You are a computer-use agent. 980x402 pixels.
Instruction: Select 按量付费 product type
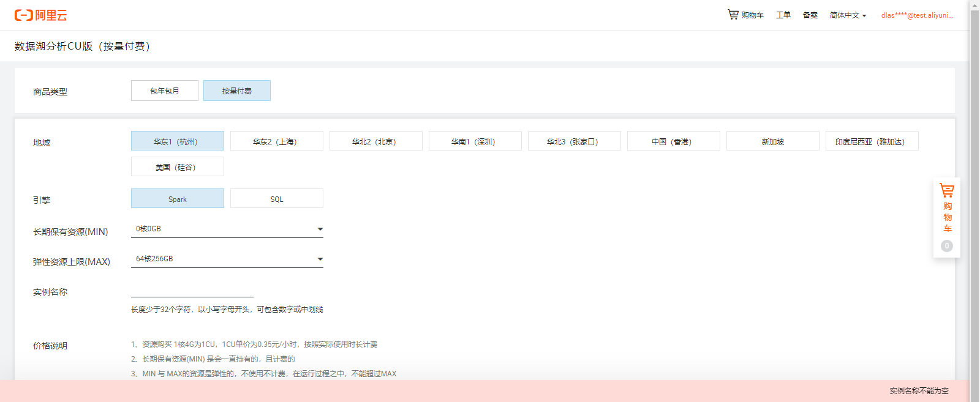237,91
